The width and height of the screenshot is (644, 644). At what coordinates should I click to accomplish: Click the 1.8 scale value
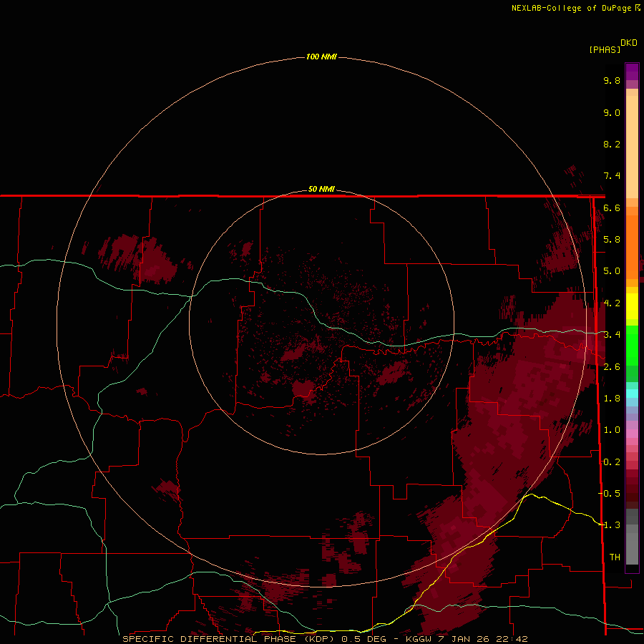[612, 399]
